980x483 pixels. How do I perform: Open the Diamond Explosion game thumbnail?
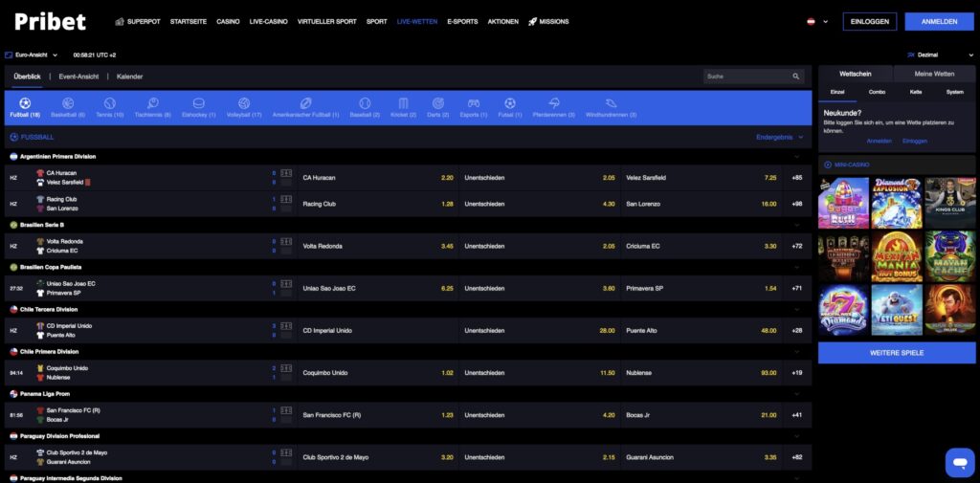point(896,203)
